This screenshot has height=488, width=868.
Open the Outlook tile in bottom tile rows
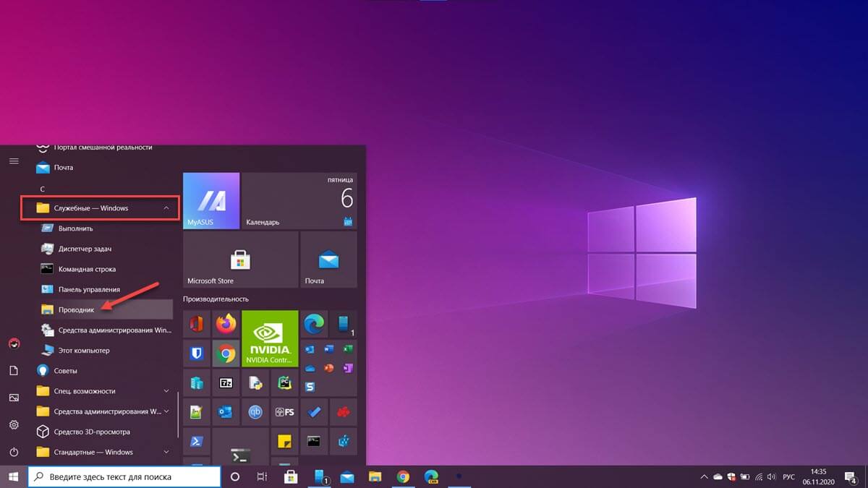pyautogui.click(x=226, y=413)
